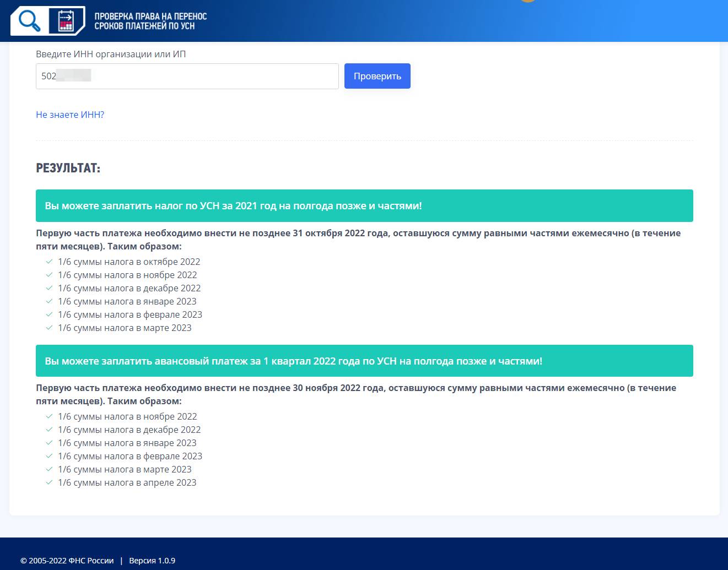The height and width of the screenshot is (570, 728).
Task: Click the 'Версия 1.0.9' footer label
Action: [x=152, y=561]
